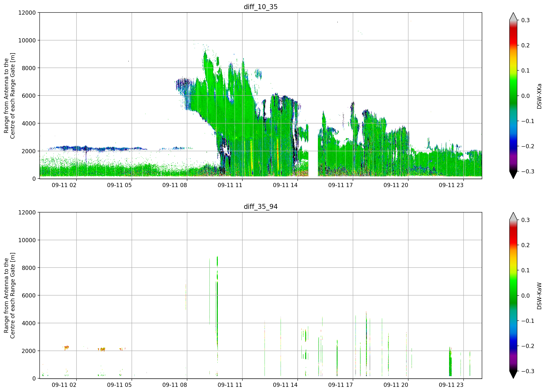Click the "09-11 02" tick under diff_35_94
Image resolution: width=546 pixels, height=392 pixels.
[x=64, y=385]
